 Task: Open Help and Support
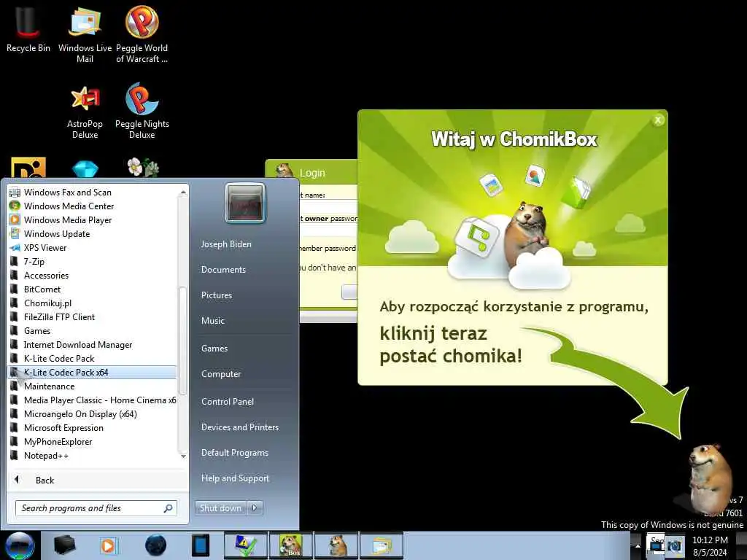click(x=236, y=478)
